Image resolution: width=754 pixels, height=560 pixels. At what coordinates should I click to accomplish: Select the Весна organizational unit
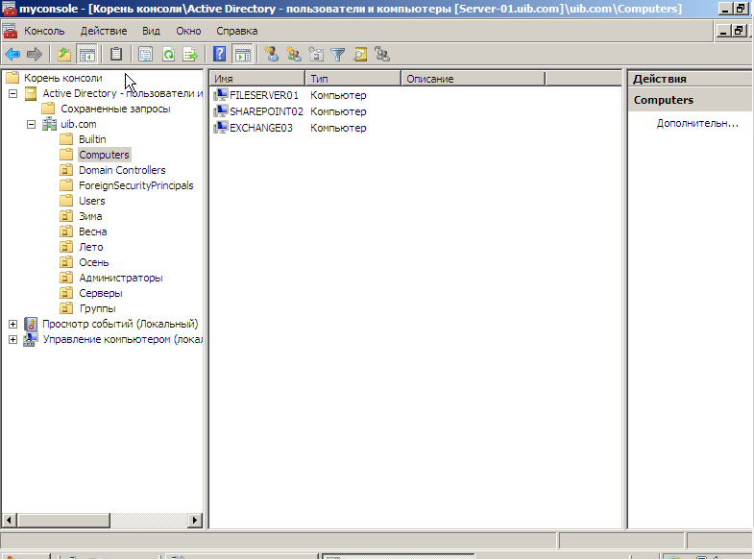(x=93, y=231)
